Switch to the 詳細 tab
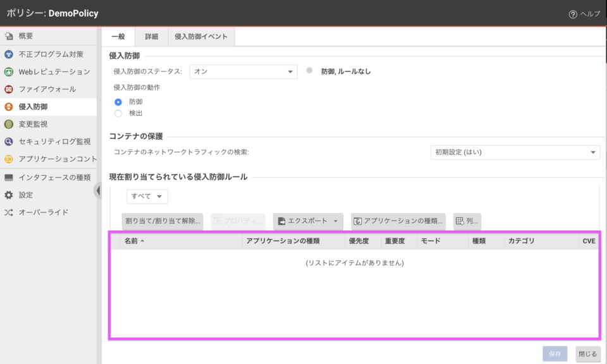 (150, 36)
